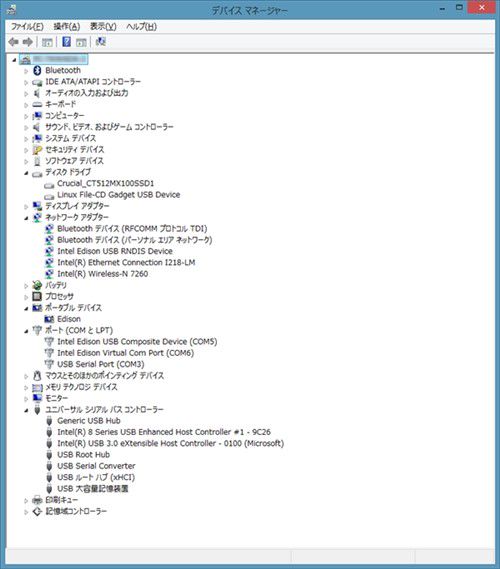The image size is (500, 569).
Task: Select Intel Edison USB RNDIS Device
Action: pos(115,251)
